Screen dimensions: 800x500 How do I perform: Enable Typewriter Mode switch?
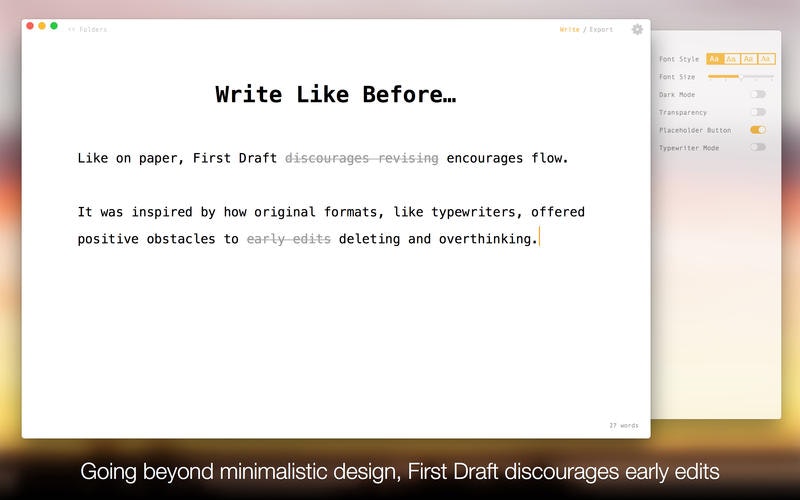(758, 147)
